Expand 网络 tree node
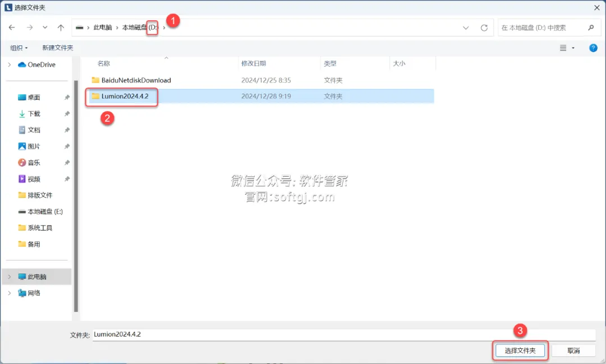 [10, 293]
